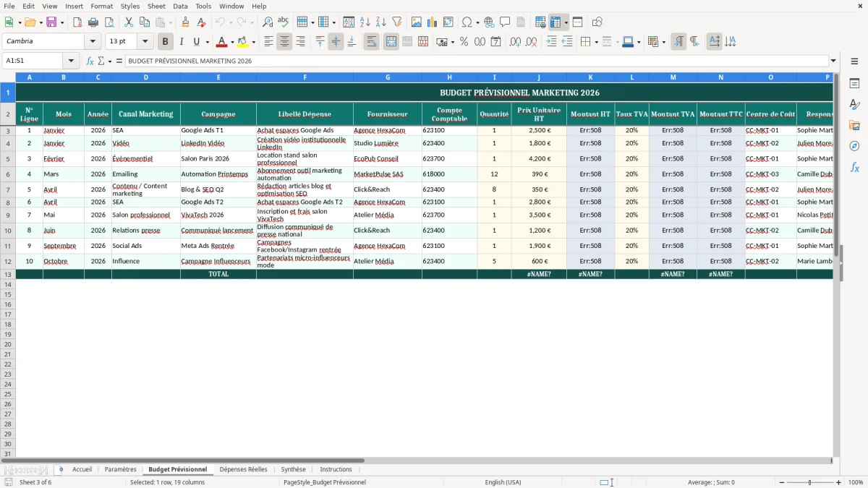This screenshot has height=488, width=868.
Task: Toggle the AutoFilter funnel
Action: click(396, 22)
